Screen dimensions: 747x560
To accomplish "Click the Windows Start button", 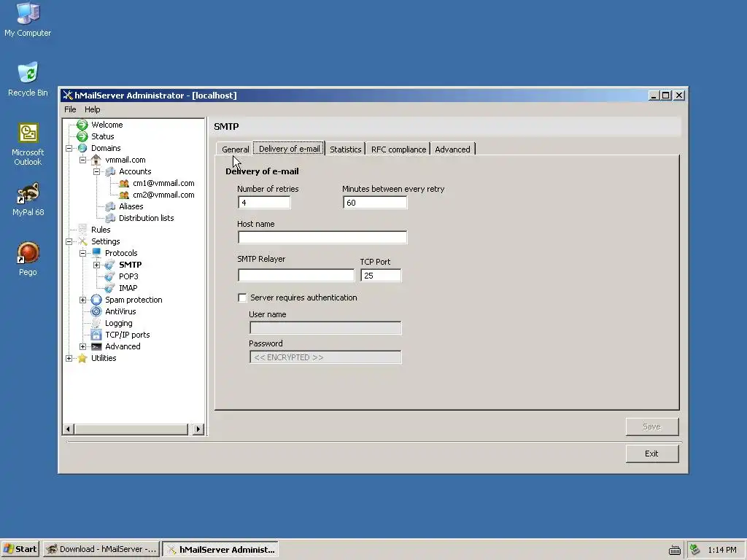I will coord(20,549).
